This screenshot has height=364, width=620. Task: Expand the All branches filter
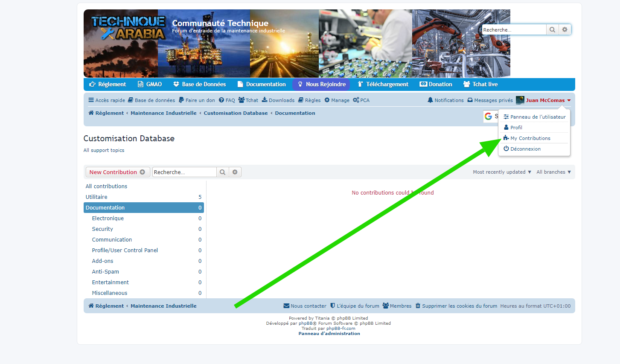pyautogui.click(x=553, y=172)
